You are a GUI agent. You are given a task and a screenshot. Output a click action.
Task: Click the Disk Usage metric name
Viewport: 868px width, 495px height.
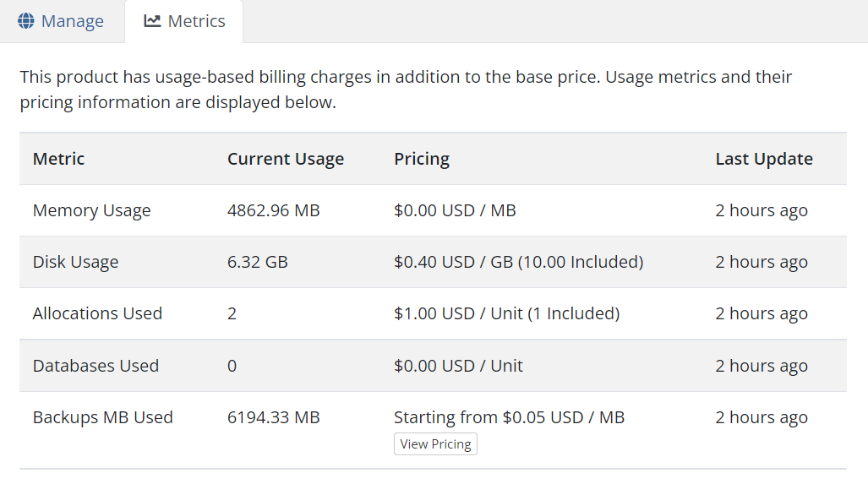tap(75, 262)
